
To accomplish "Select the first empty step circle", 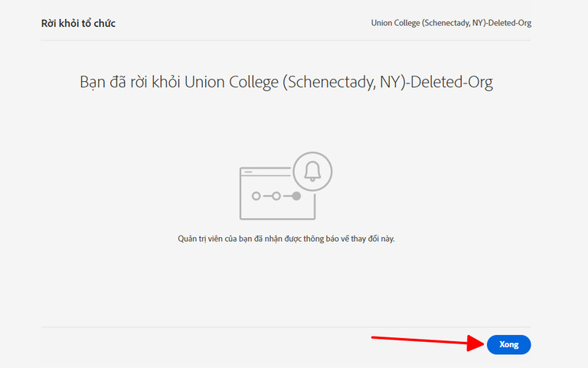I will (x=256, y=196).
